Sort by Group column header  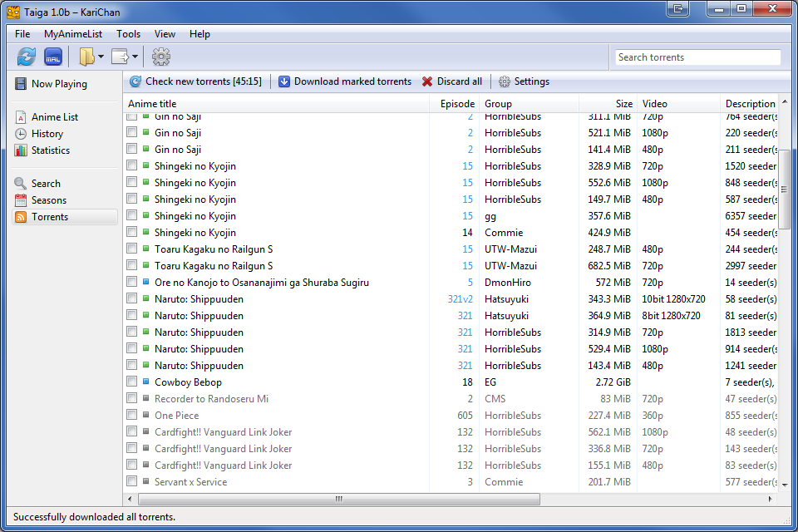tap(530, 104)
